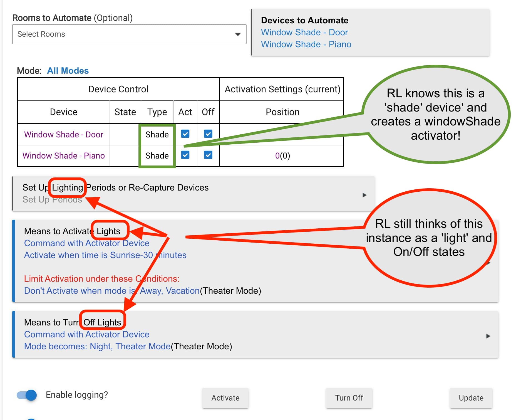Toggle Act checkbox for Window Shade - Piano
The image size is (526, 420).
185,155
